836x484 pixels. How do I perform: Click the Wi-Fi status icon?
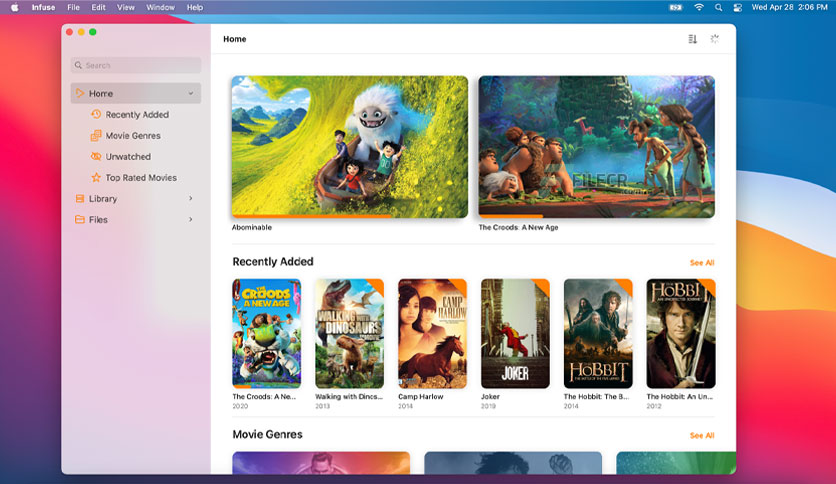click(x=699, y=7)
